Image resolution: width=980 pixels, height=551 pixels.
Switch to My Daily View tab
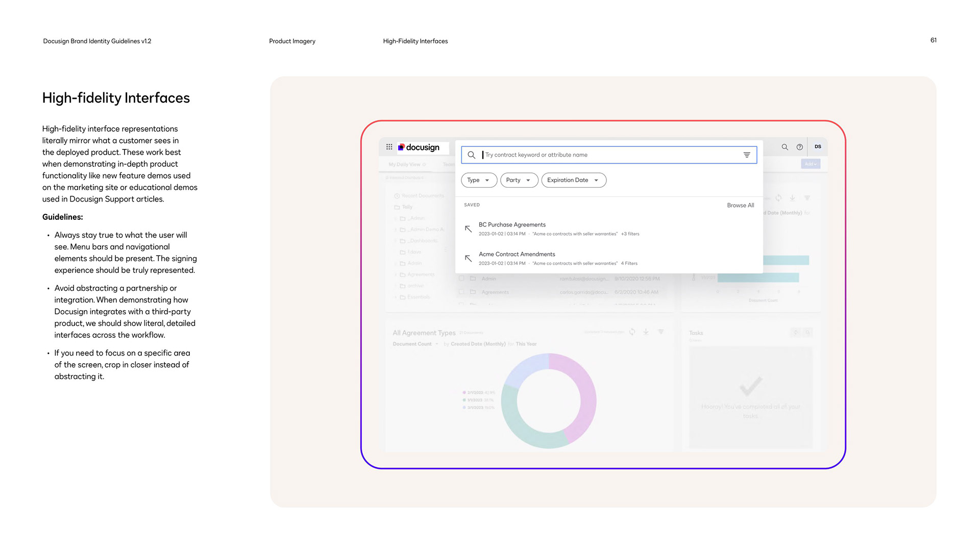tap(404, 165)
